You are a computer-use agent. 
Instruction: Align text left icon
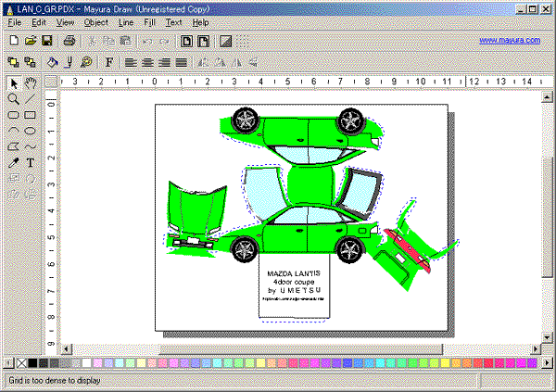[x=131, y=63]
